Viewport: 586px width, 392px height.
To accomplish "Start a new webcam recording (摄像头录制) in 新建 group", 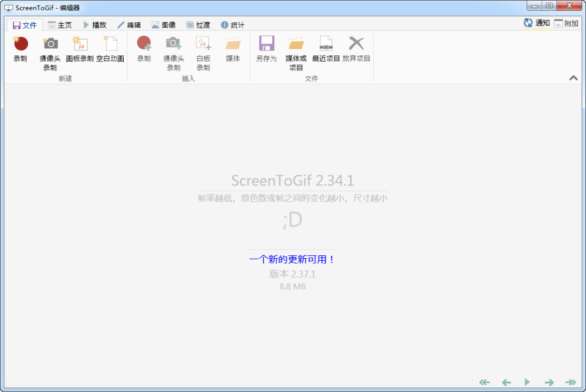I will pos(50,53).
